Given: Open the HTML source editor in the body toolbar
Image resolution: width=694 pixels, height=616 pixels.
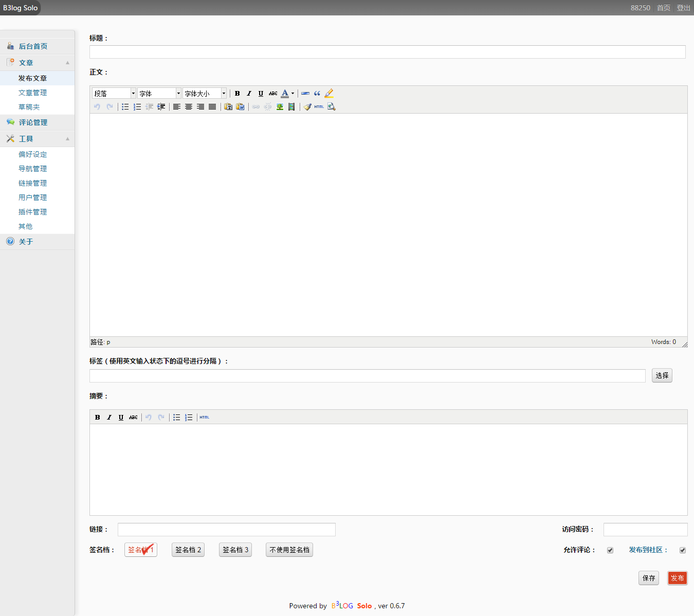Looking at the screenshot, I should point(319,107).
